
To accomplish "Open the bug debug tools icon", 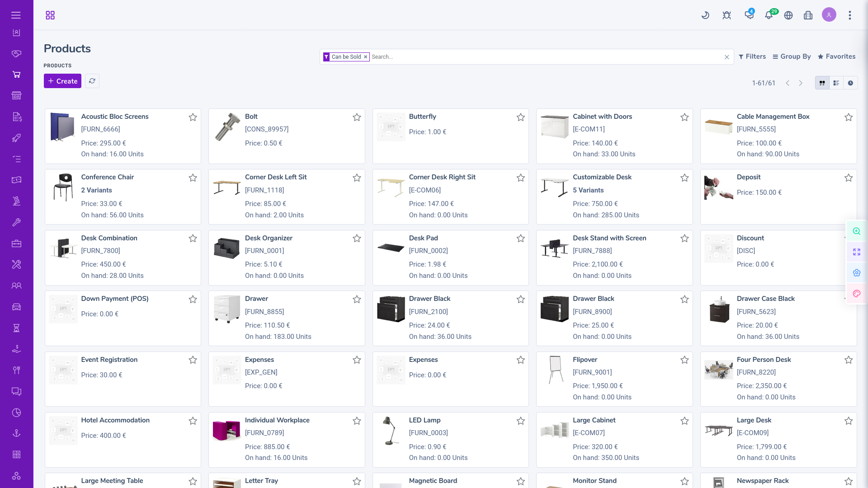I will [x=726, y=15].
